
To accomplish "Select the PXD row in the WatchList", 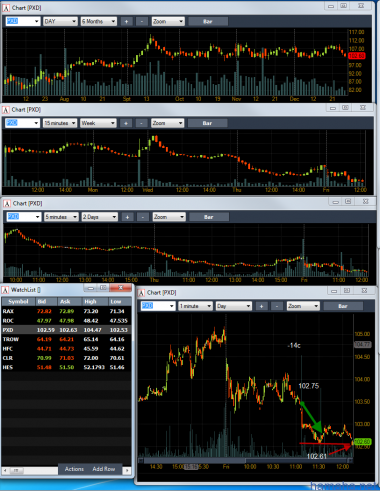I will 66,330.
